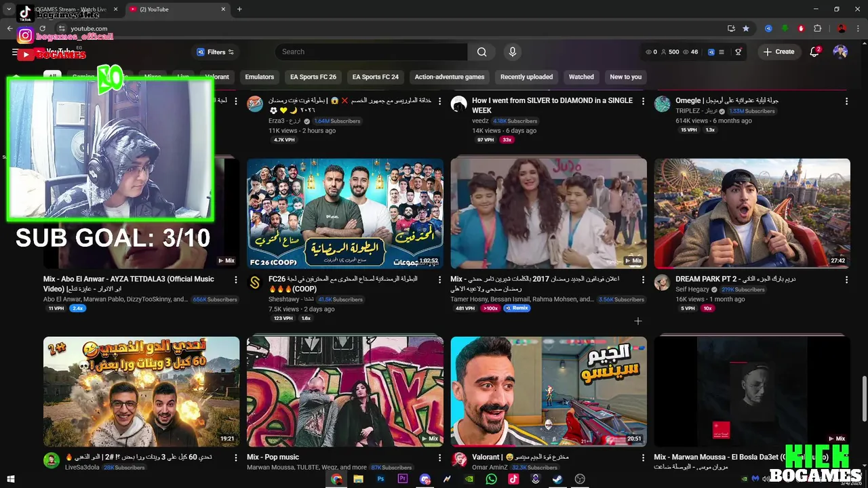Screen dimensions: 868x488
Task: Open more options for Omegle video
Action: 846,101
